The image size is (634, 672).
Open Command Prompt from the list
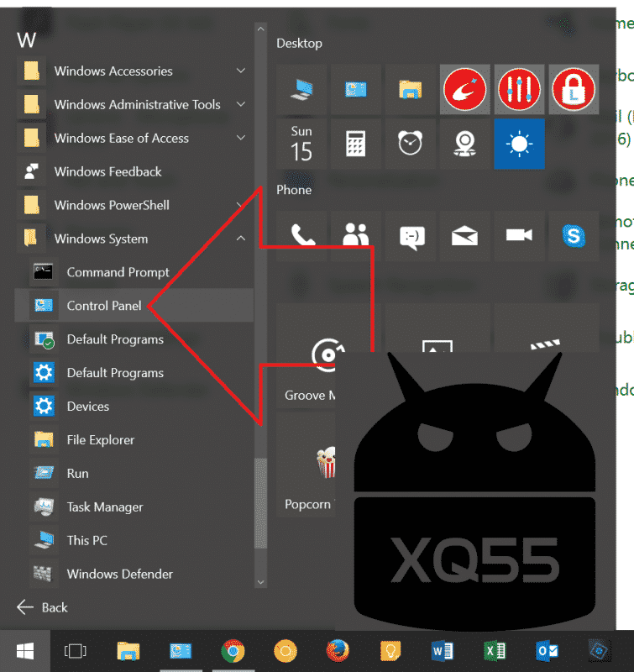118,272
